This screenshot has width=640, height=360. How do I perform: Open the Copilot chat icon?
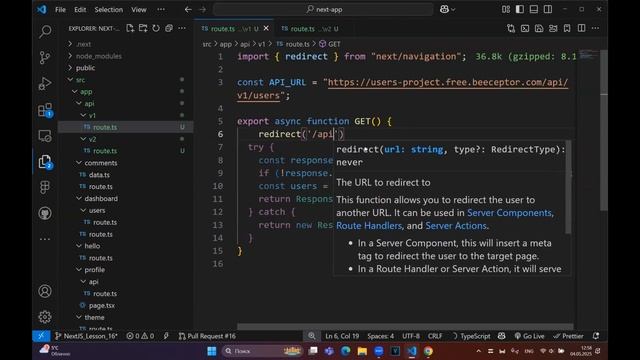[444, 9]
